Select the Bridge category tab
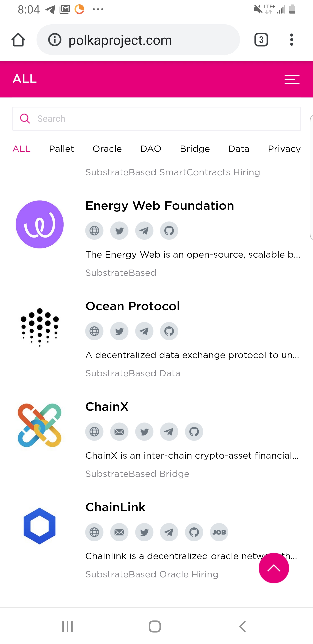313x644 pixels. click(x=195, y=149)
